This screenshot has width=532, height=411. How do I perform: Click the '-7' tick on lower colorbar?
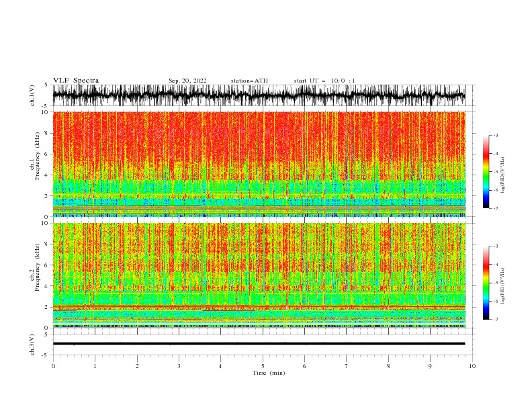point(495,320)
